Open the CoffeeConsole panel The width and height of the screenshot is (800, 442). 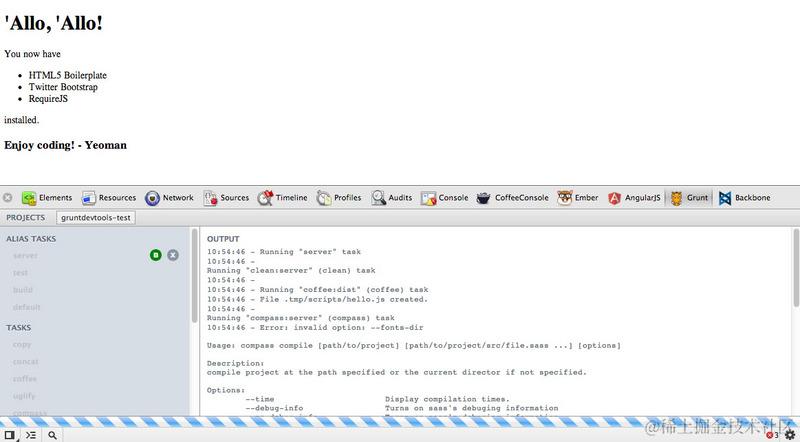click(x=513, y=198)
